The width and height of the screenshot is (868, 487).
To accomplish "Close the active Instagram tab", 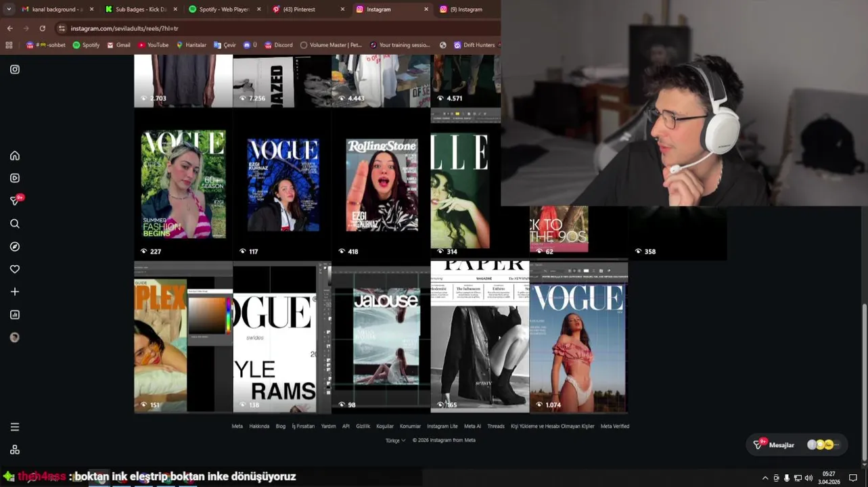I will pyautogui.click(x=426, y=9).
